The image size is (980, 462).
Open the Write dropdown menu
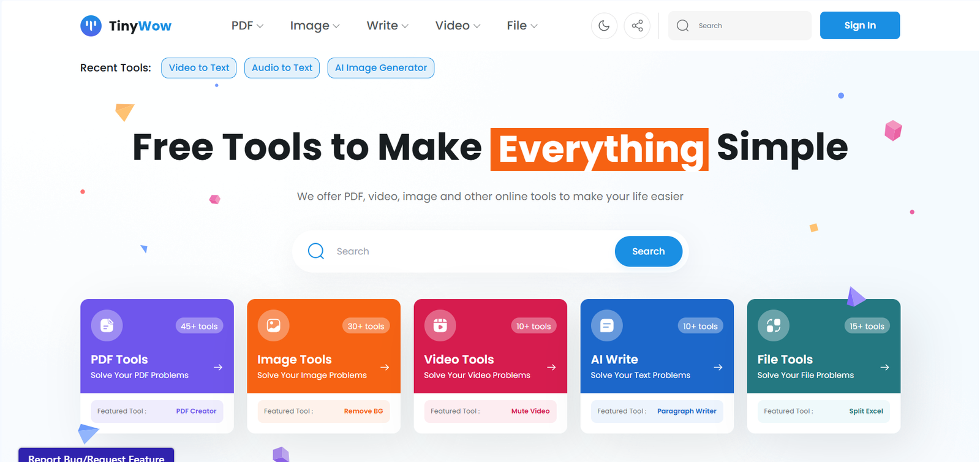pos(387,26)
